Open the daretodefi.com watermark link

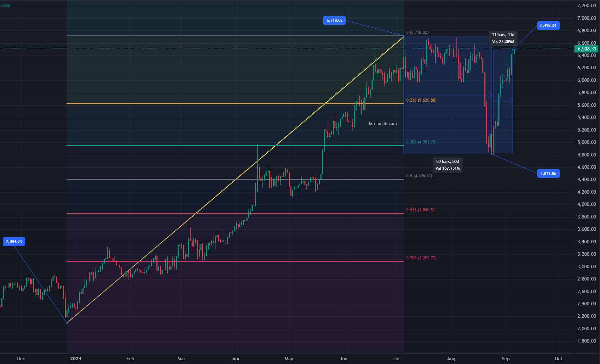click(x=381, y=123)
